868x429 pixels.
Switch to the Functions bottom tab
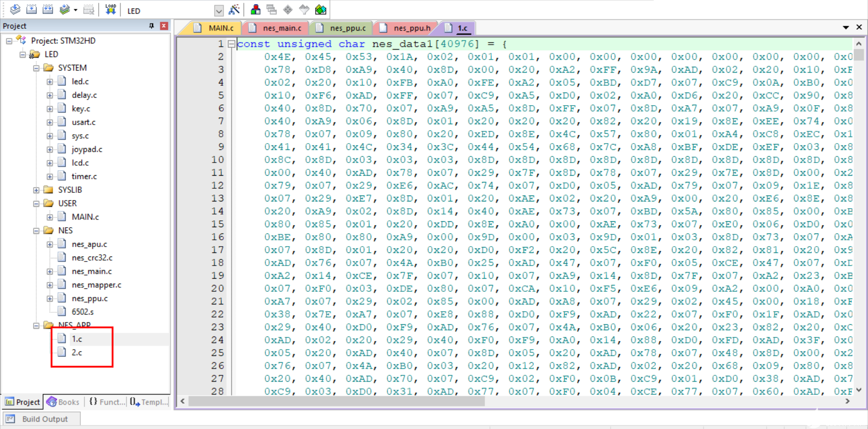(x=107, y=402)
